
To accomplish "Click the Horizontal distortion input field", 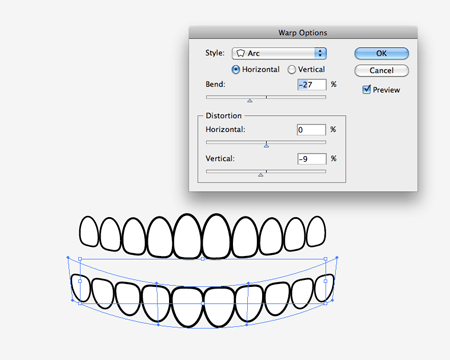I will 311,130.
